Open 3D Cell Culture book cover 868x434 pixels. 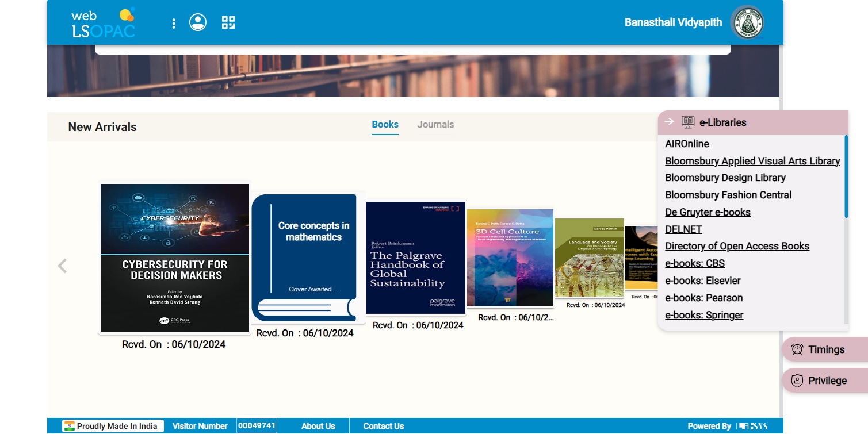[x=510, y=258]
